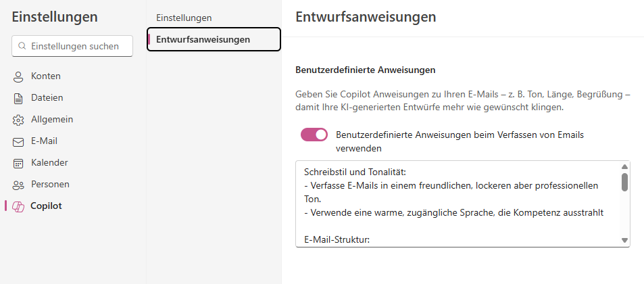Screen dimensions: 644x284
Task: Click the Personen people icon
Action: click(18, 185)
